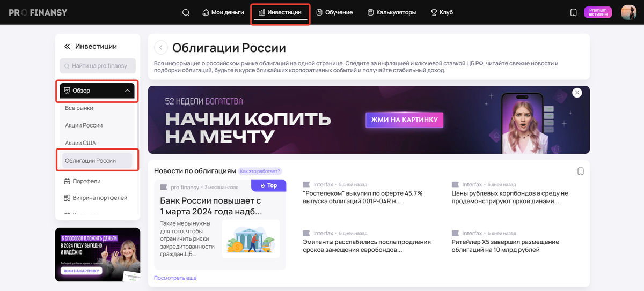Open the Ритейлер X5 завершил размещение news
This screenshot has width=644, height=291.
point(505,246)
